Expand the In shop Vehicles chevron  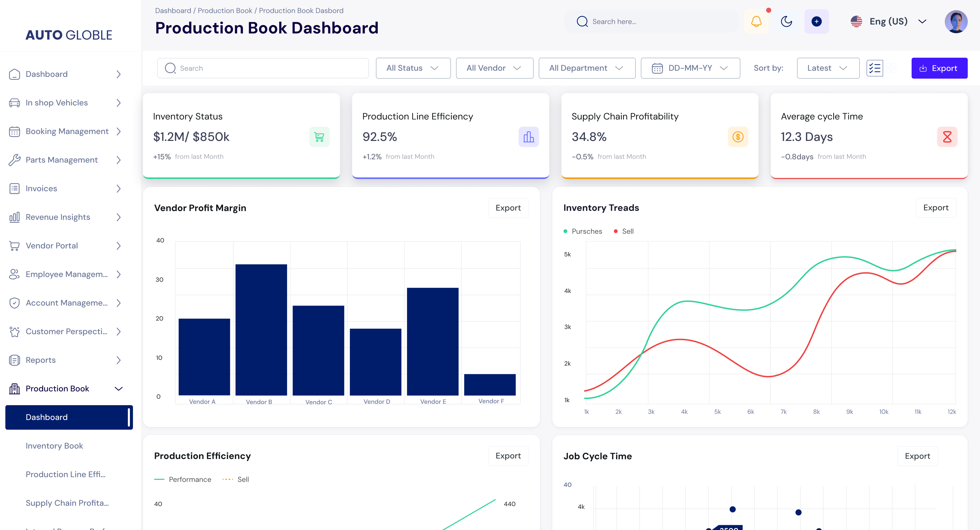point(119,103)
